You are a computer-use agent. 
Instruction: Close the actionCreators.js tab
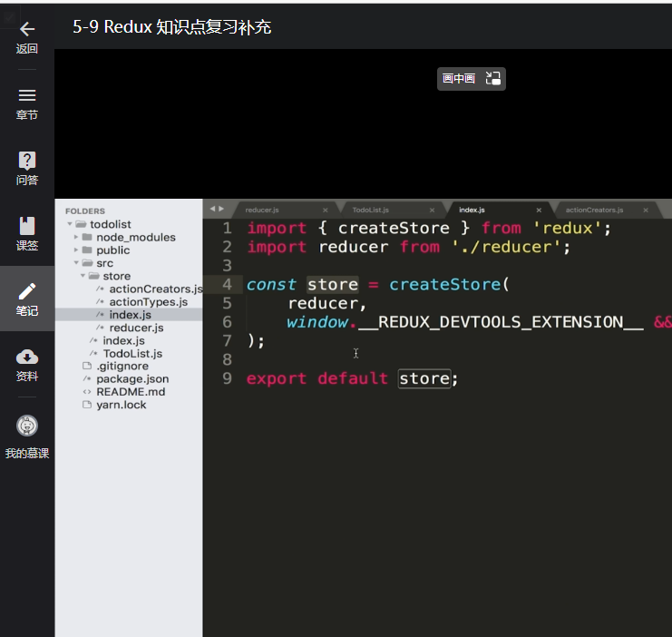pos(646,211)
